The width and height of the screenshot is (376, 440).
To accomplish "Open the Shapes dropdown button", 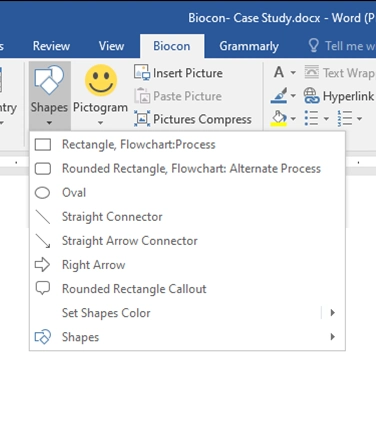I will (x=49, y=96).
